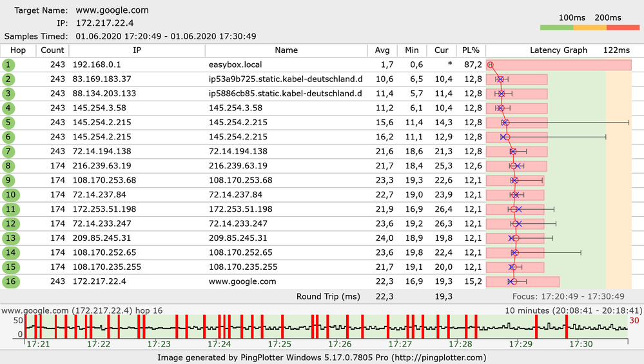Click the 17:25 timeline label
644x364 pixels.
pos(279,344)
